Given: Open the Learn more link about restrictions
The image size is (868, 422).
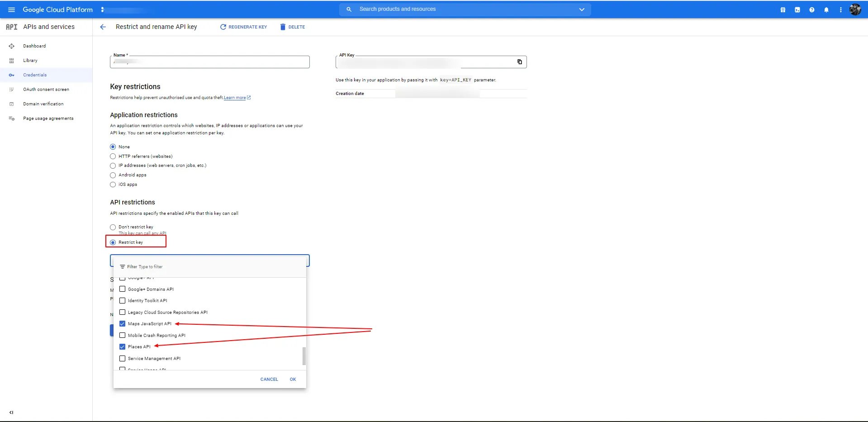Looking at the screenshot, I should point(236,97).
